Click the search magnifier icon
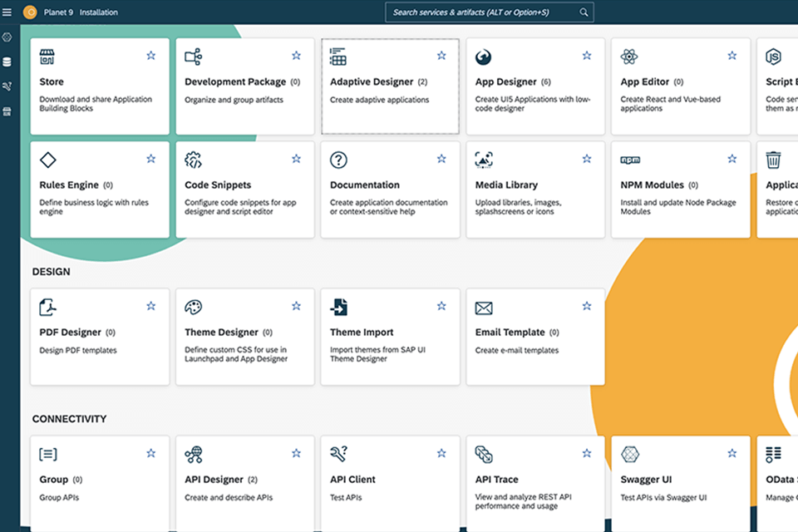798x532 pixels. pos(584,12)
